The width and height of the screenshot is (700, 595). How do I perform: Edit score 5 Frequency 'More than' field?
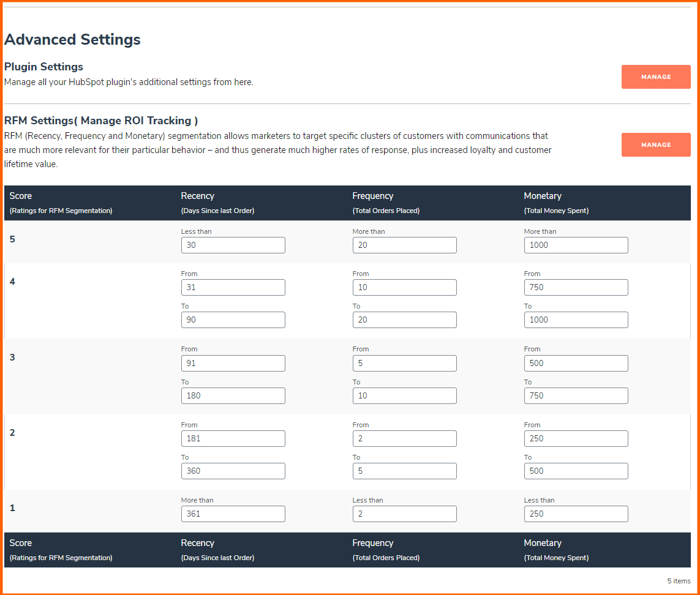point(404,245)
